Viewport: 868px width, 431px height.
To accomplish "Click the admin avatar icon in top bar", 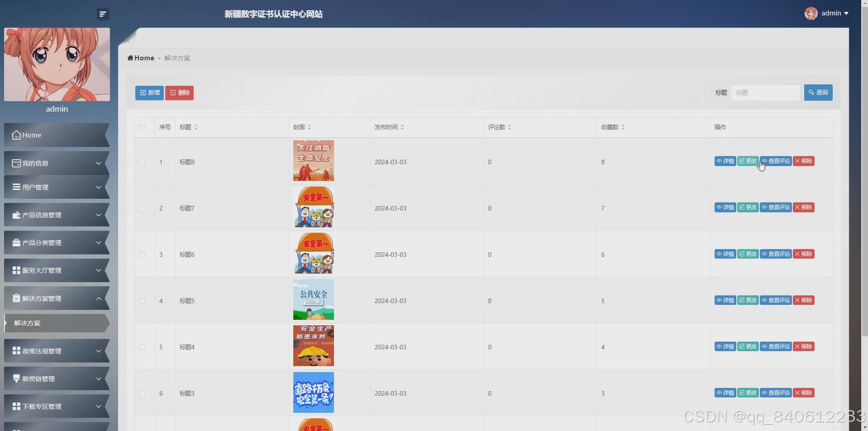I will 811,13.
